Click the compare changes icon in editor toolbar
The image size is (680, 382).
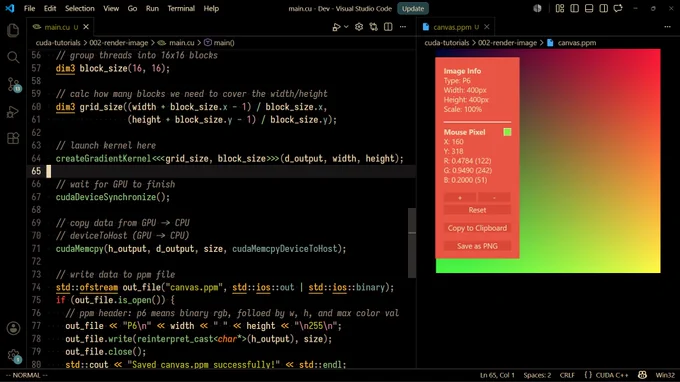click(373, 27)
